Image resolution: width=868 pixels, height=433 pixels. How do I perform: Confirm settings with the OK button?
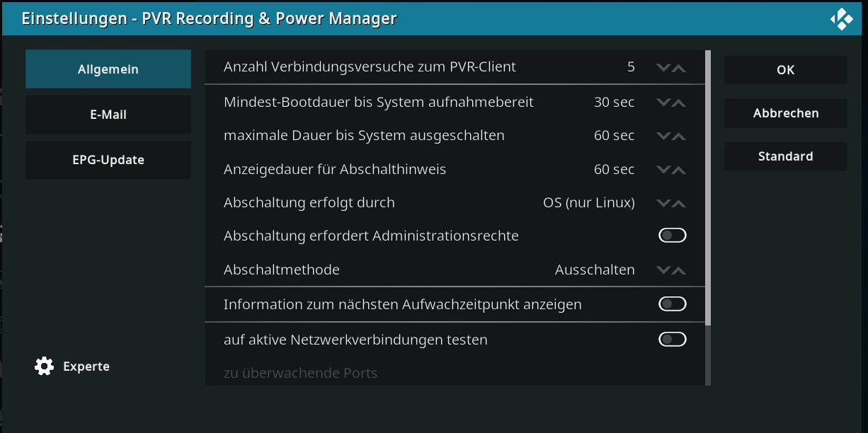pyautogui.click(x=786, y=70)
